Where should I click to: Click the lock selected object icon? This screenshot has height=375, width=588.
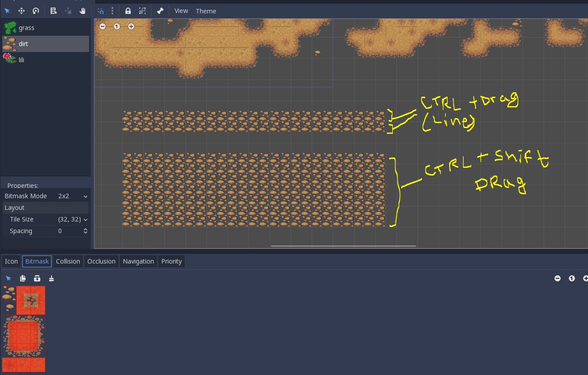pyautogui.click(x=128, y=11)
